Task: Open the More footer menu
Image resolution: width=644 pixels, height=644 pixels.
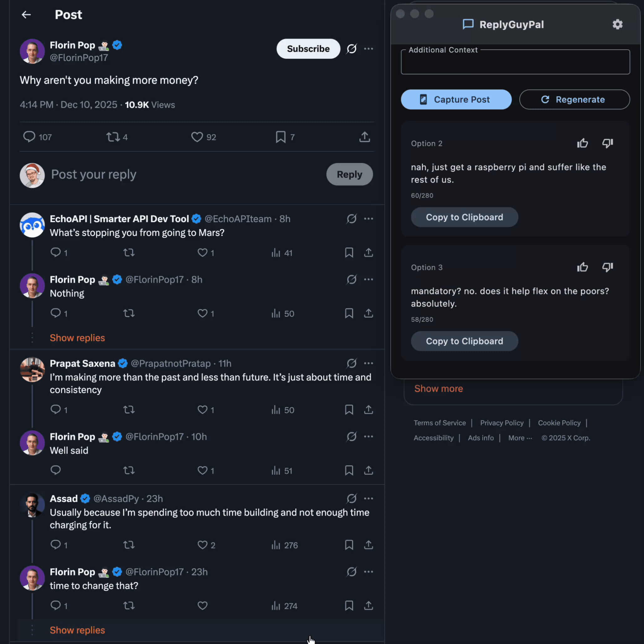Action: click(x=520, y=438)
